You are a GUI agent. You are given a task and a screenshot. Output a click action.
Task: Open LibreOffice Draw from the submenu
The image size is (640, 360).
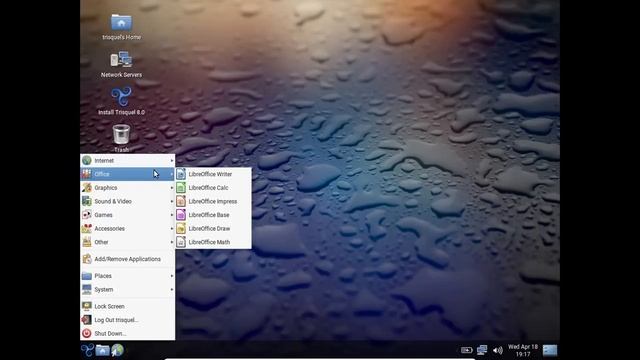tap(213, 228)
